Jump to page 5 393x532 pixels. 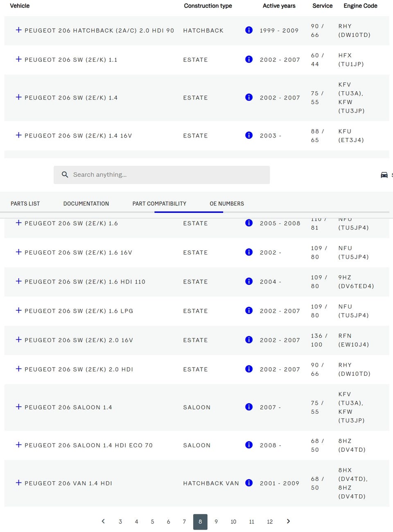pyautogui.click(x=152, y=522)
